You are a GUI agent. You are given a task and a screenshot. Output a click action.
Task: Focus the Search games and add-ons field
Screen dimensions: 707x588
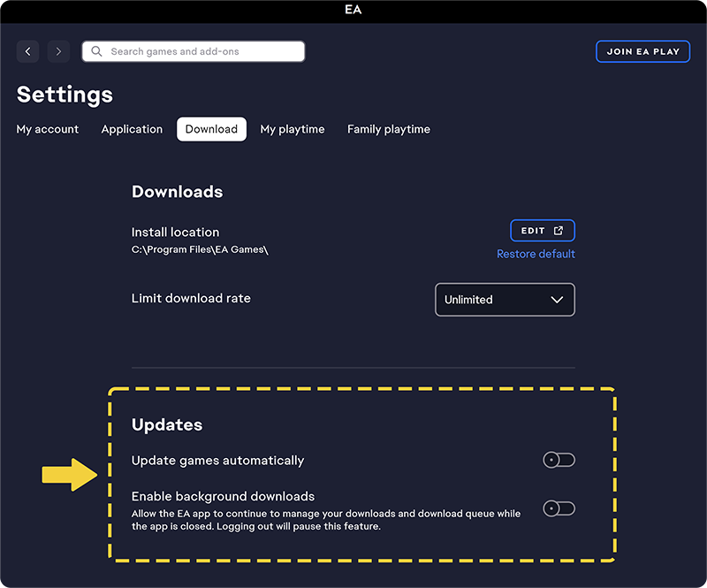(194, 51)
